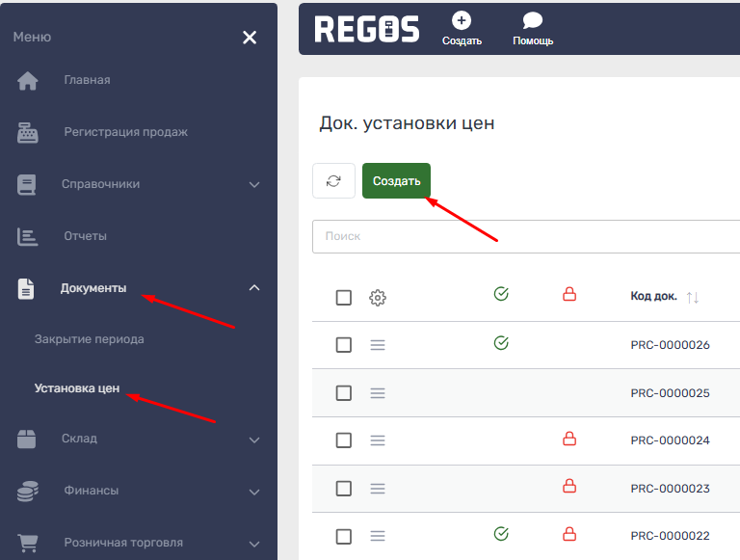Expand the Справочники menu section
The width and height of the screenshot is (740, 560).
pos(254,184)
